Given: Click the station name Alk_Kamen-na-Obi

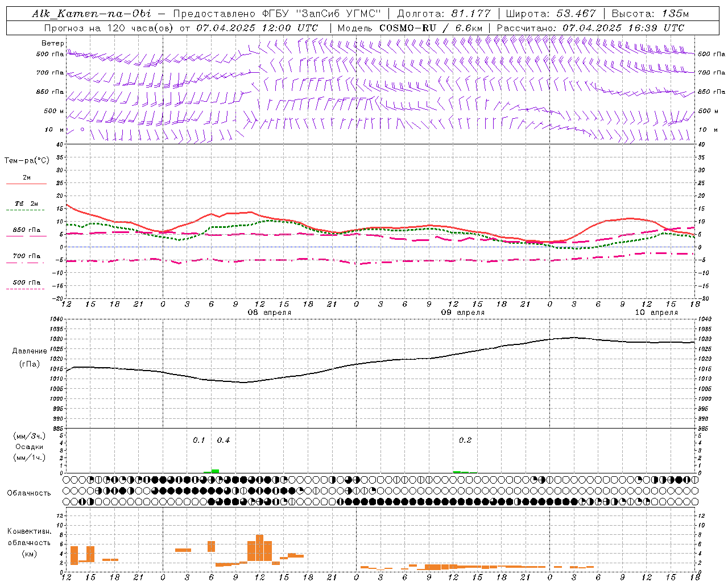Looking at the screenshot, I should (x=92, y=14).
